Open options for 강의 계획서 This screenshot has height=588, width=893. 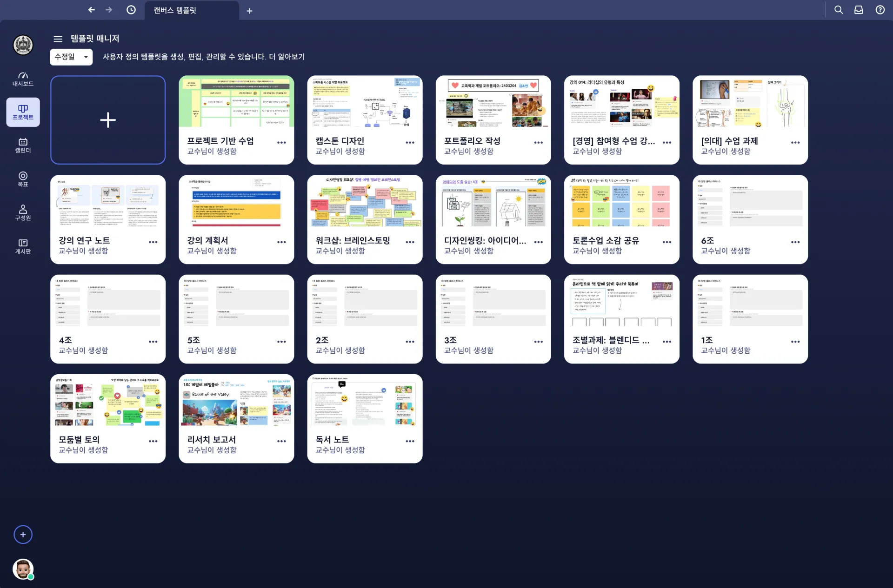click(281, 242)
